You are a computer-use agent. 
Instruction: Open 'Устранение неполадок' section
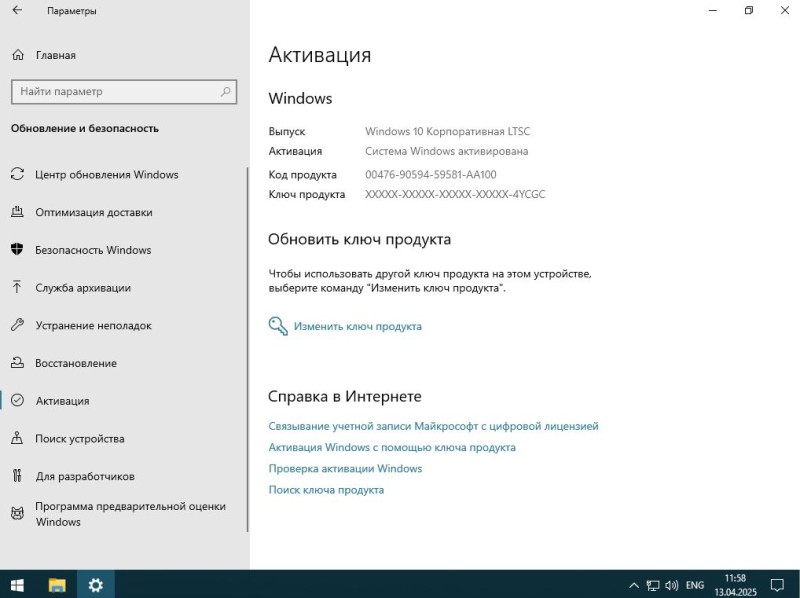pyautogui.click(x=93, y=326)
